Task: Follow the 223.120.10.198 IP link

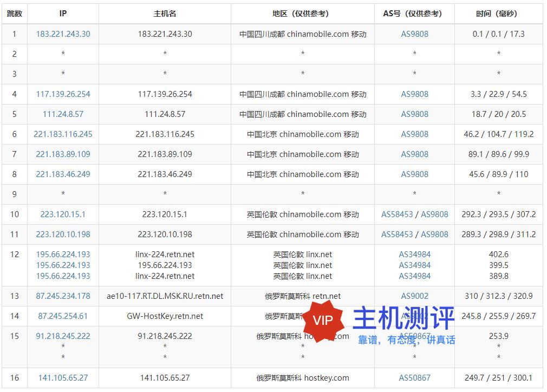Action: coord(63,234)
